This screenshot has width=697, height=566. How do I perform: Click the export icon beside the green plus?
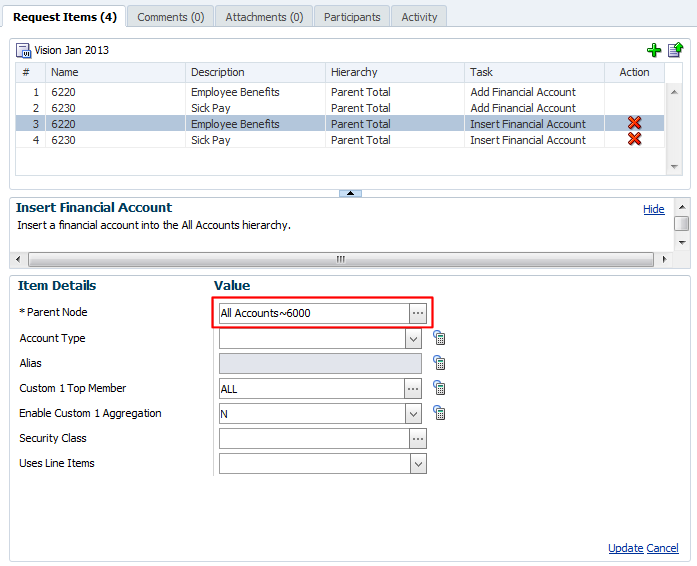675,50
